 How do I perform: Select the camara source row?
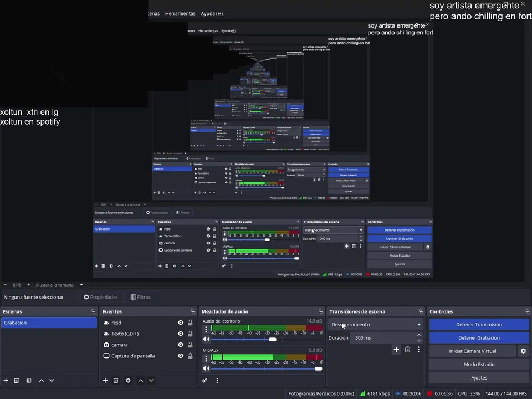pos(148,345)
